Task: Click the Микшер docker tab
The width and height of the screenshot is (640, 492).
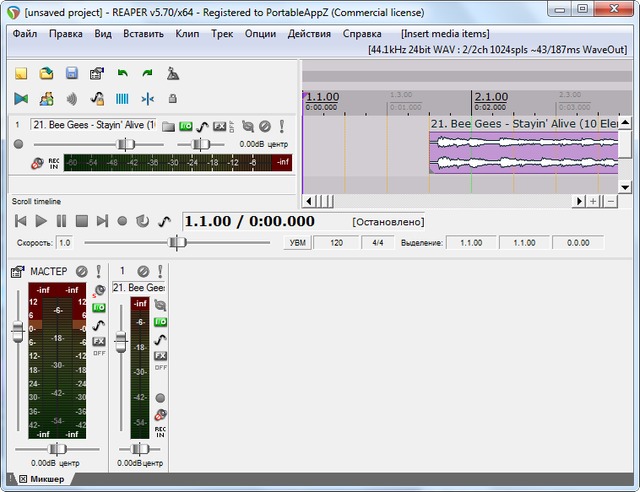Action: coord(46,479)
